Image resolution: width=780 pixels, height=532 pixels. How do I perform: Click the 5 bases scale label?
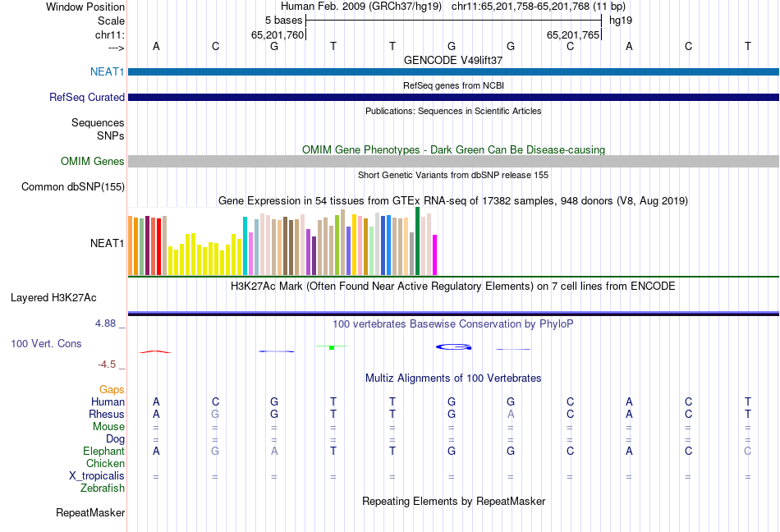pos(283,21)
